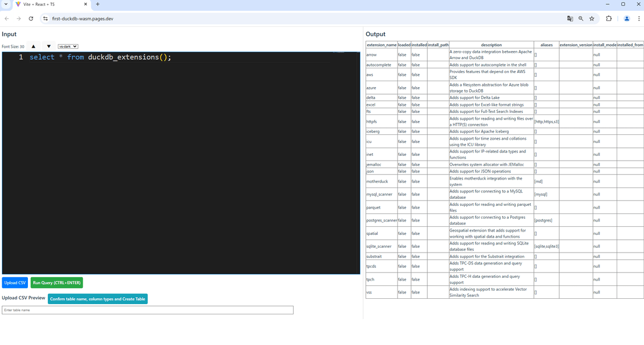Open Chrome's three-dot menu
Screen dimensions: 644x345
(x=639, y=18)
